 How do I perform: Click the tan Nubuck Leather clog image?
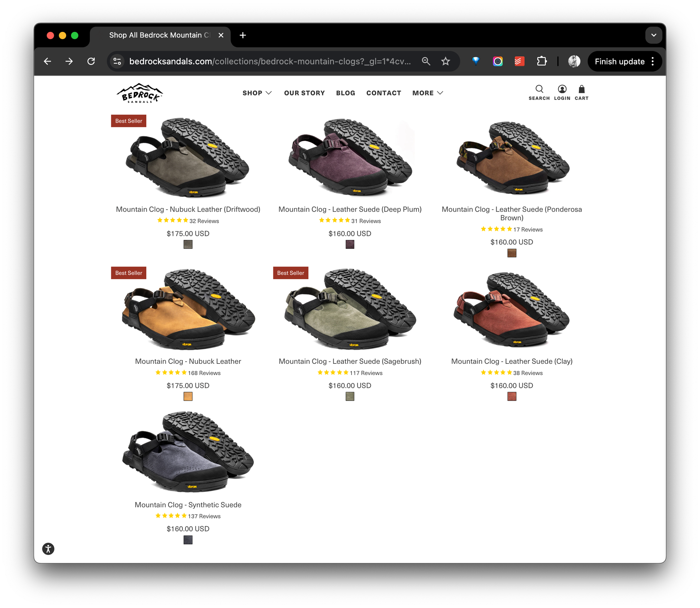pos(188,309)
